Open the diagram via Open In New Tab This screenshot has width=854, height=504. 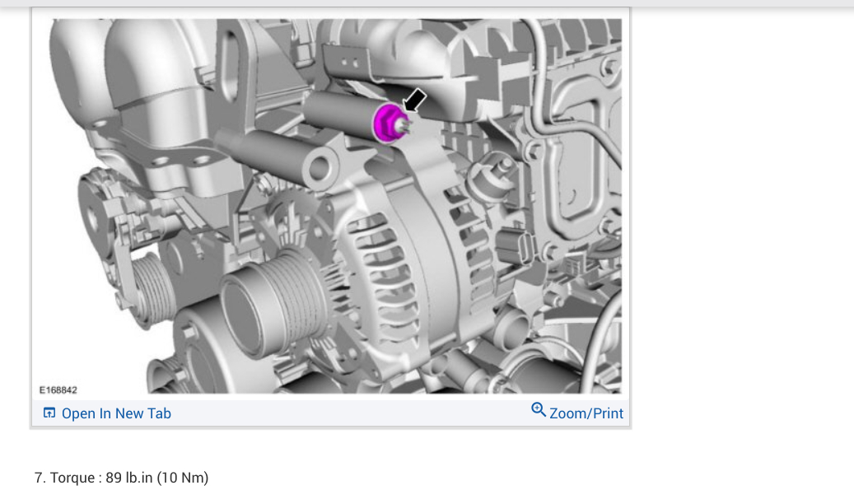pos(116,413)
